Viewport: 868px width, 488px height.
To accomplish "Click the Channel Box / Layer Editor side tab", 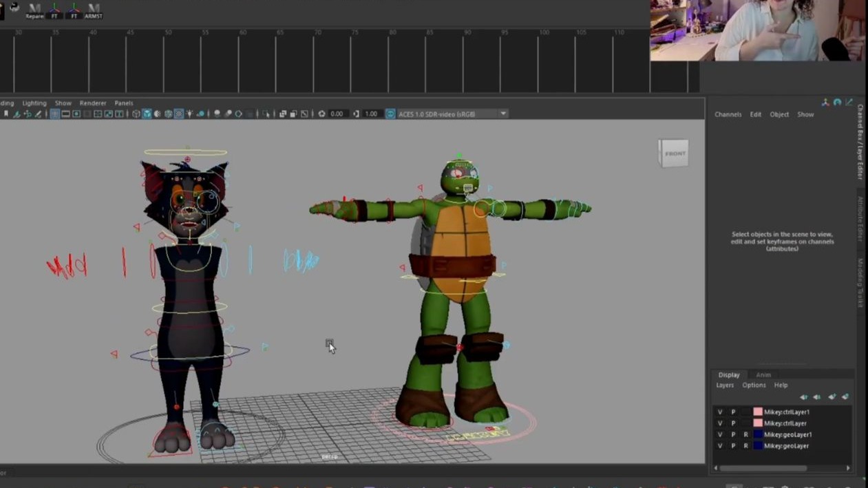I will point(860,142).
